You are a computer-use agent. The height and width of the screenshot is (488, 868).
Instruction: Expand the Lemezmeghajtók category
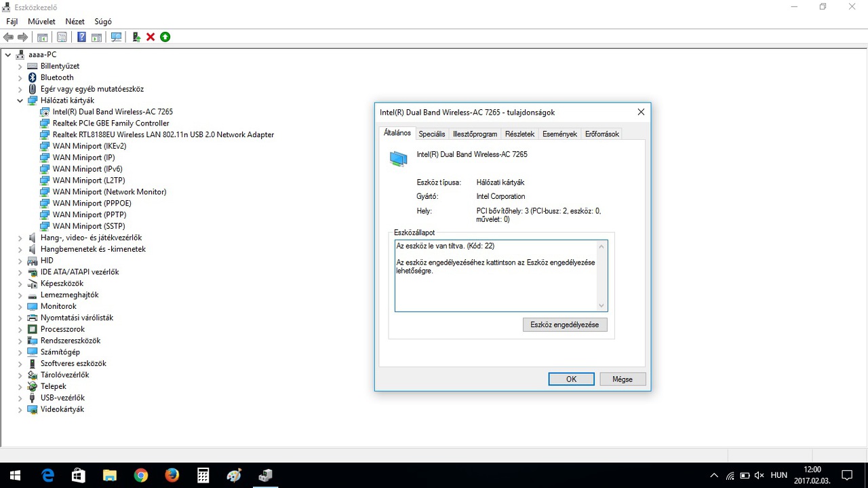pos(20,295)
